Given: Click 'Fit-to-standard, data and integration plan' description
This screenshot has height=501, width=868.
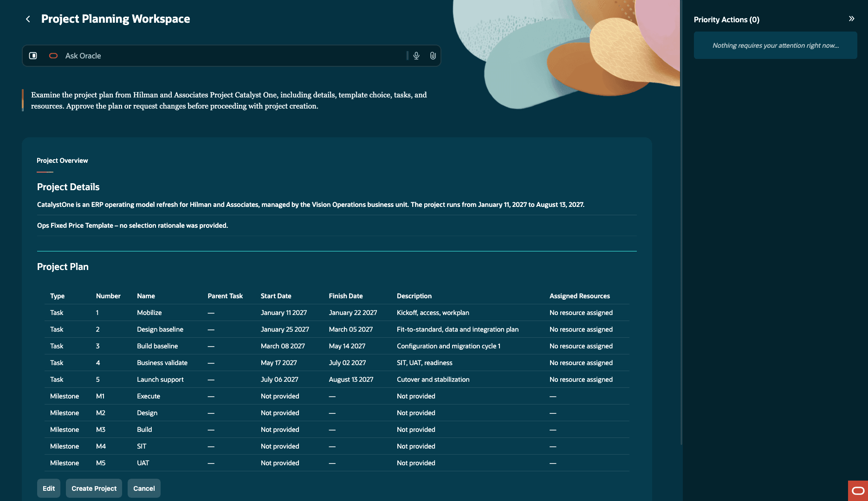Looking at the screenshot, I should pyautogui.click(x=458, y=329).
